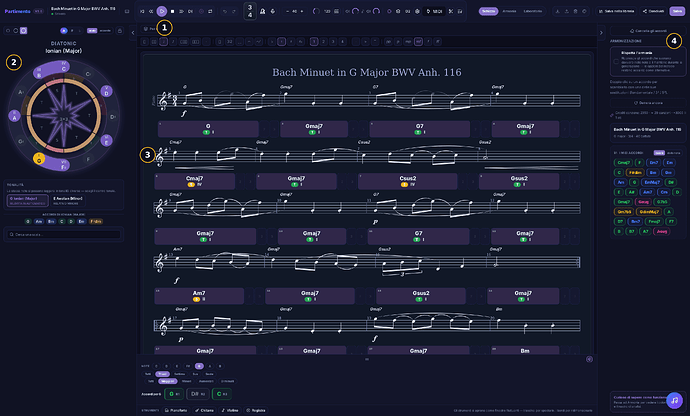Select the Diminuiti quality filter
690x416 pixels.
coord(228,381)
